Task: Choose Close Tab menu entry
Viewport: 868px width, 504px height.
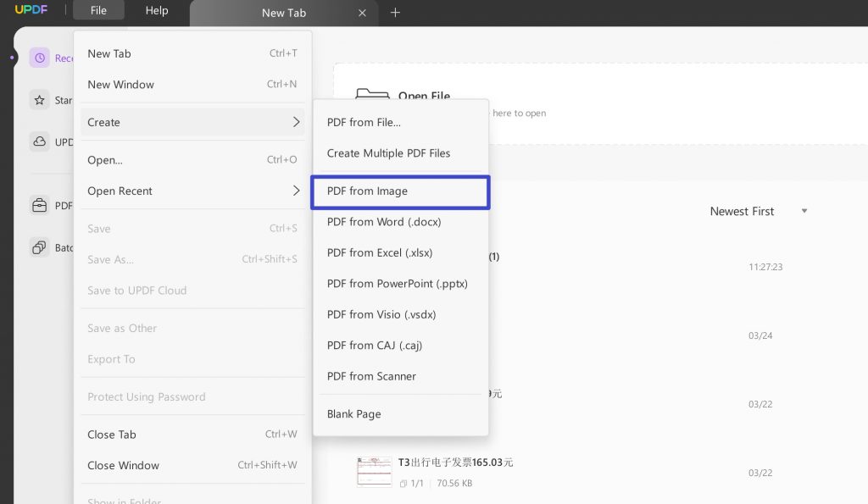Action: (192, 435)
